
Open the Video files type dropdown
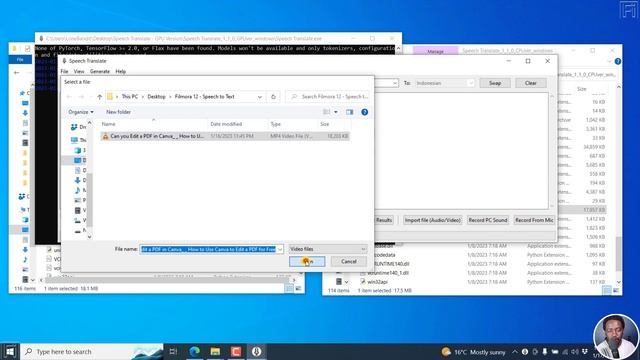coord(328,249)
